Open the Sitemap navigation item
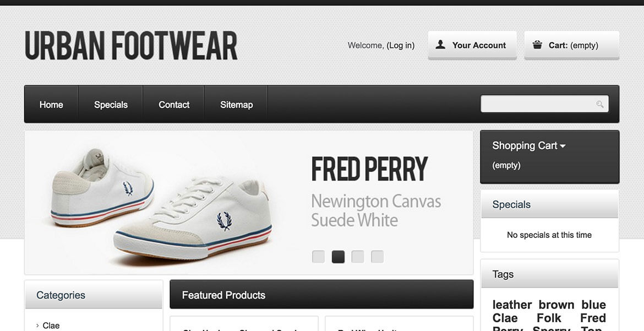644x331 pixels. coord(236,105)
